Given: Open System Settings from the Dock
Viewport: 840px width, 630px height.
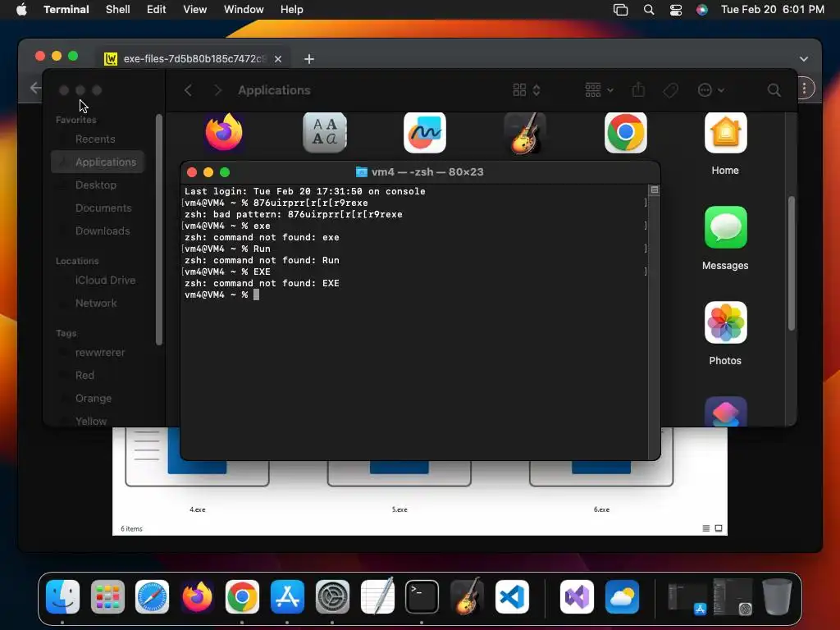Looking at the screenshot, I should (x=332, y=597).
